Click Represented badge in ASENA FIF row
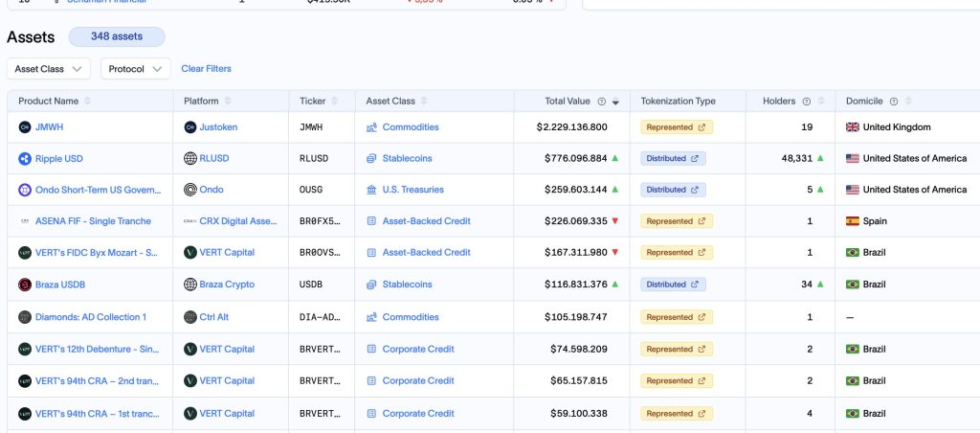 [677, 221]
